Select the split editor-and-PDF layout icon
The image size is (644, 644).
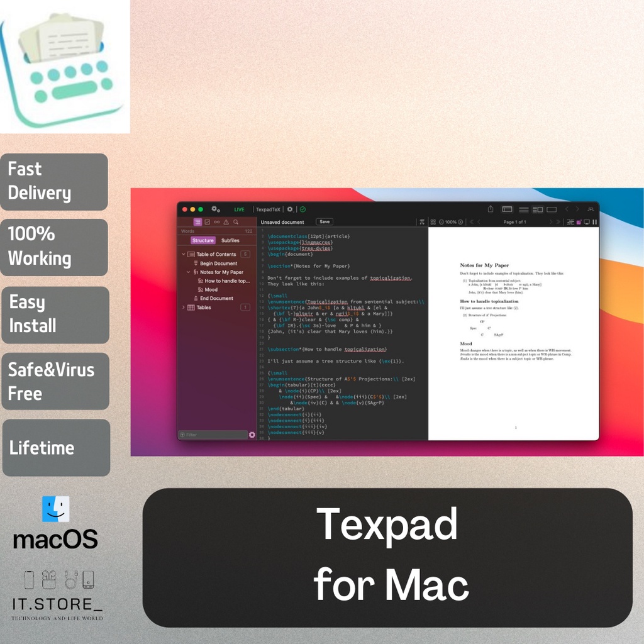coord(538,209)
